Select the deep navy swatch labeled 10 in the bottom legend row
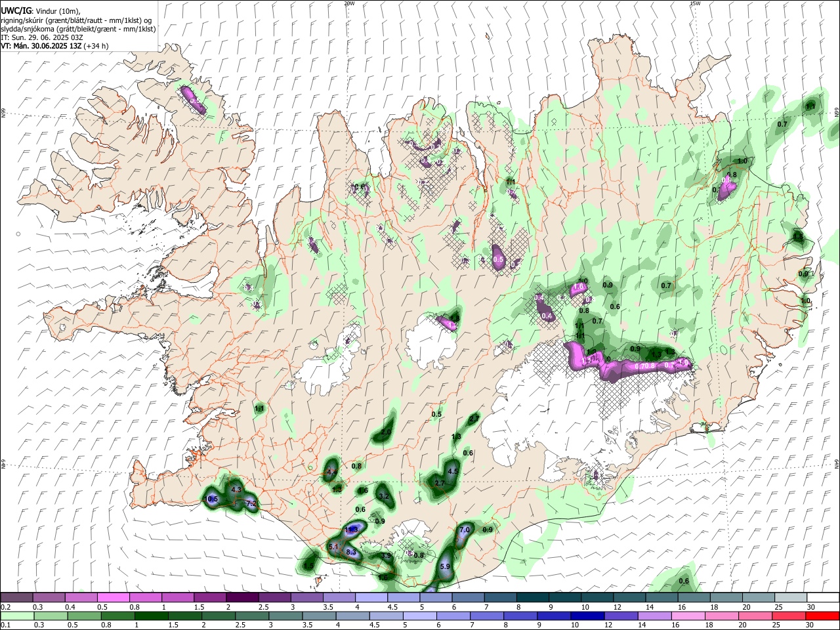 (586, 616)
